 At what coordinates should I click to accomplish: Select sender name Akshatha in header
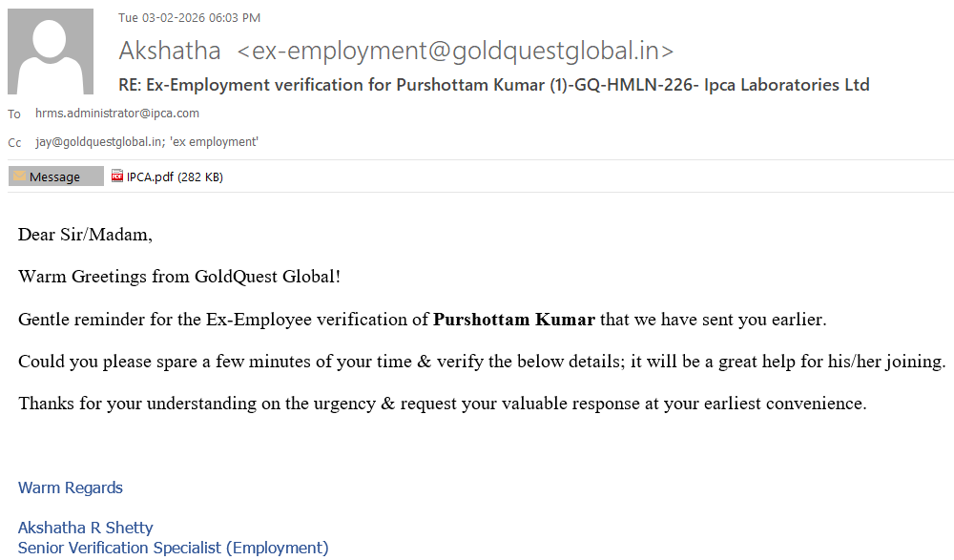(170, 52)
